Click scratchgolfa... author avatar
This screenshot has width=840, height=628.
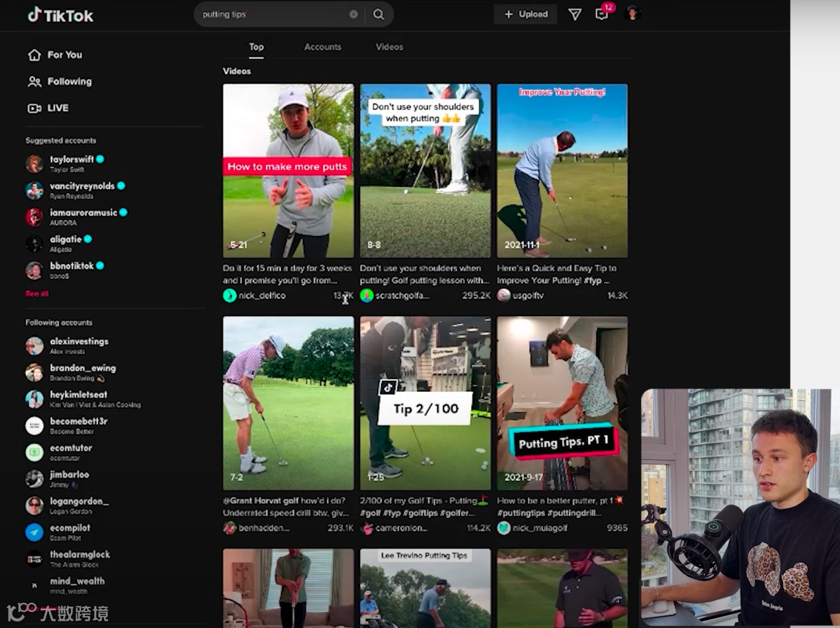click(367, 296)
